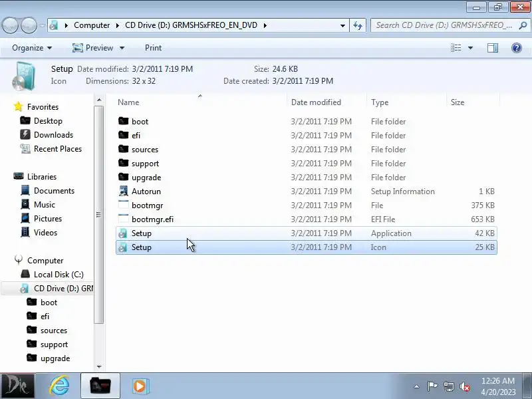The height and width of the screenshot is (399, 532).
Task: Select the Favorites group in sidebar
Action: (36, 107)
